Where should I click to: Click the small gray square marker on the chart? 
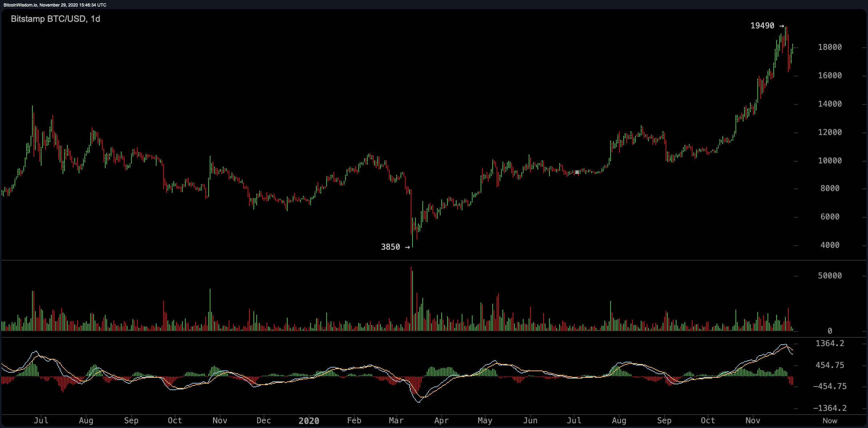pos(577,172)
